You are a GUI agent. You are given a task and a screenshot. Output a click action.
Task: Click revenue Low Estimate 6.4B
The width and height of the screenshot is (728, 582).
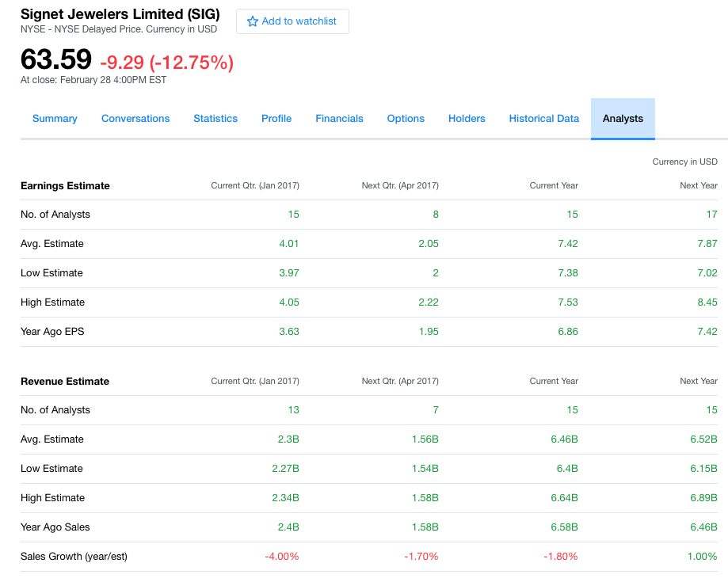click(x=567, y=468)
